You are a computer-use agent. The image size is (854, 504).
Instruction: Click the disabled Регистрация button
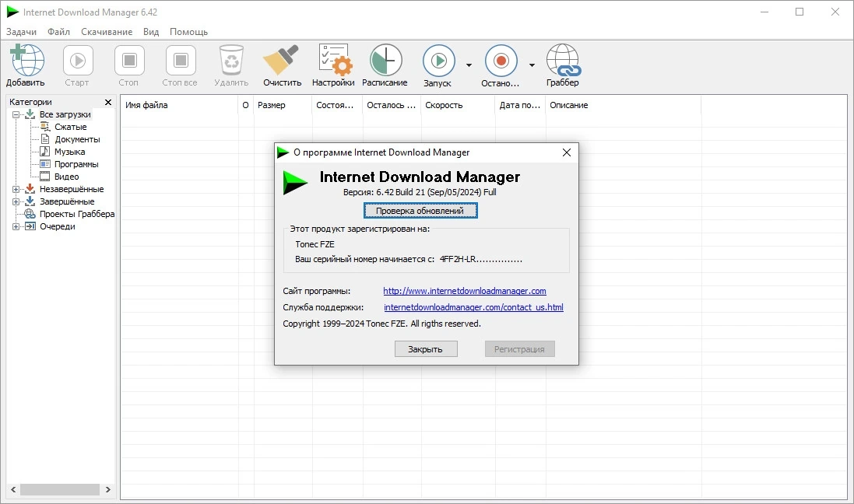pos(519,349)
